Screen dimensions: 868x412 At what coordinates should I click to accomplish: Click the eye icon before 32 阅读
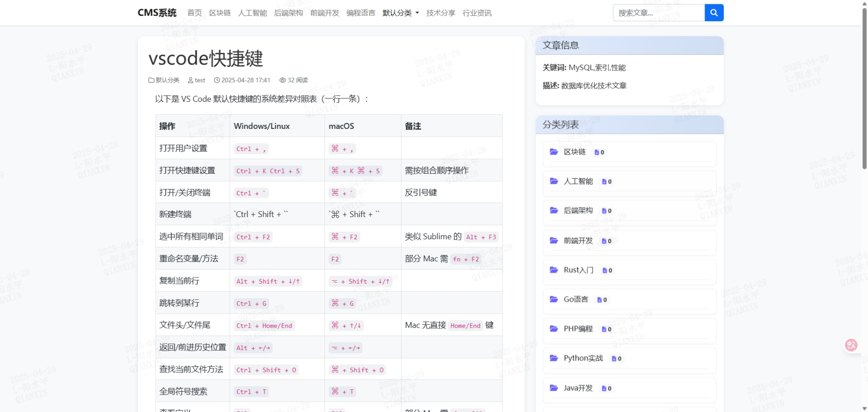pos(283,80)
